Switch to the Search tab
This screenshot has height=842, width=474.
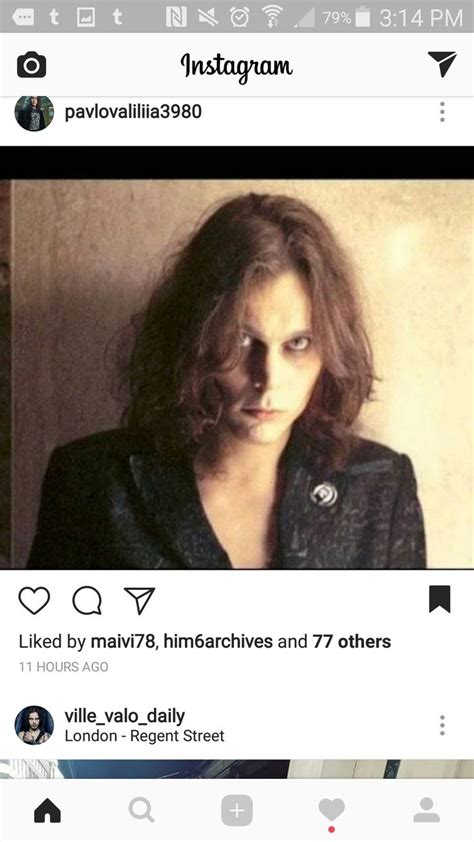click(x=142, y=810)
